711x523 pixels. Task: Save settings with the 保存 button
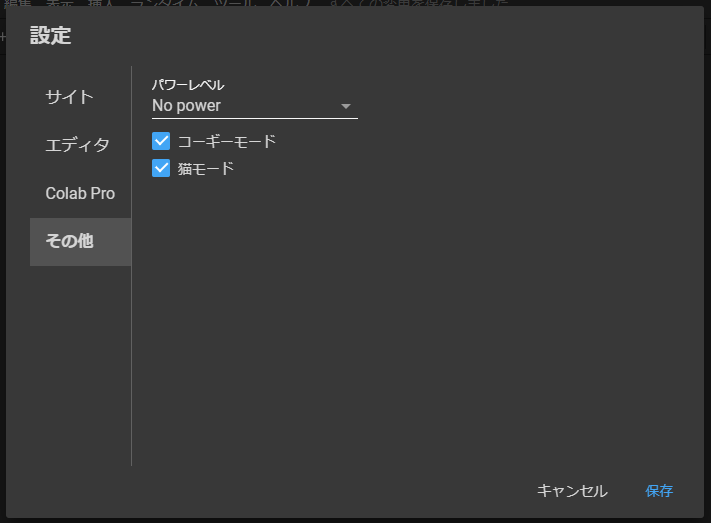(659, 491)
